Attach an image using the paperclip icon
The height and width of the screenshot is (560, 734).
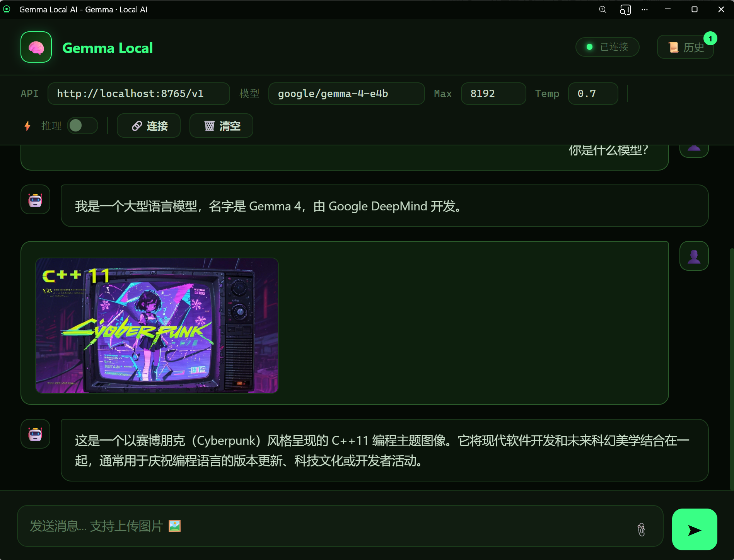[641, 529]
